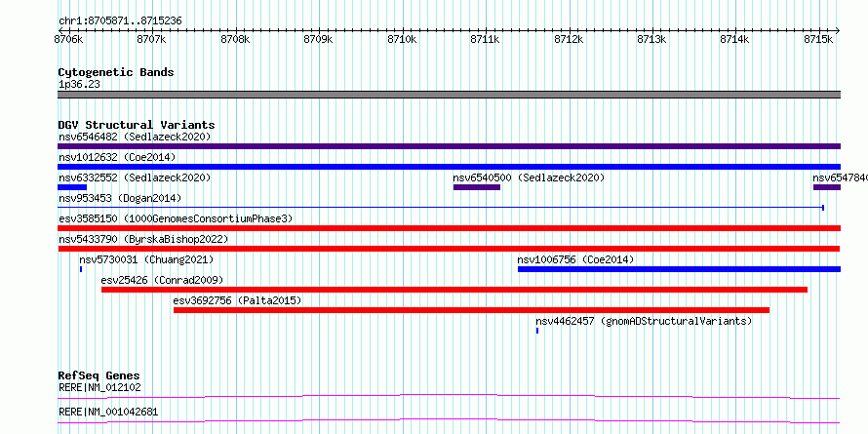868x434 pixels.
Task: Select the purple nsv6540500 variant bar
Action: tap(477, 187)
